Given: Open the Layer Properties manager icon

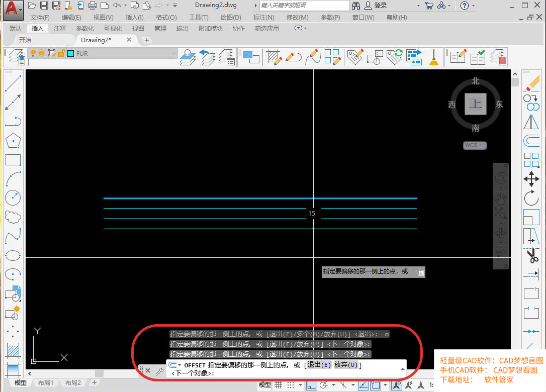Looking at the screenshot, I should (17, 57).
